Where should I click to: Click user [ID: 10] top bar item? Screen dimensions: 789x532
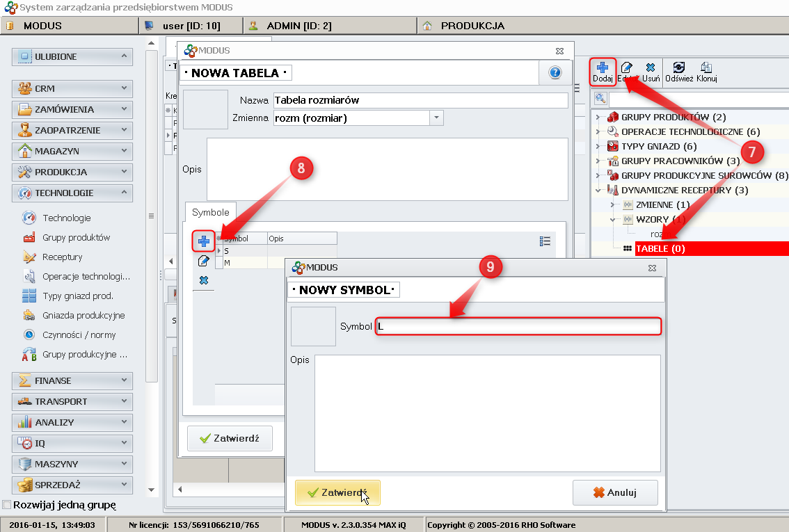click(x=191, y=26)
